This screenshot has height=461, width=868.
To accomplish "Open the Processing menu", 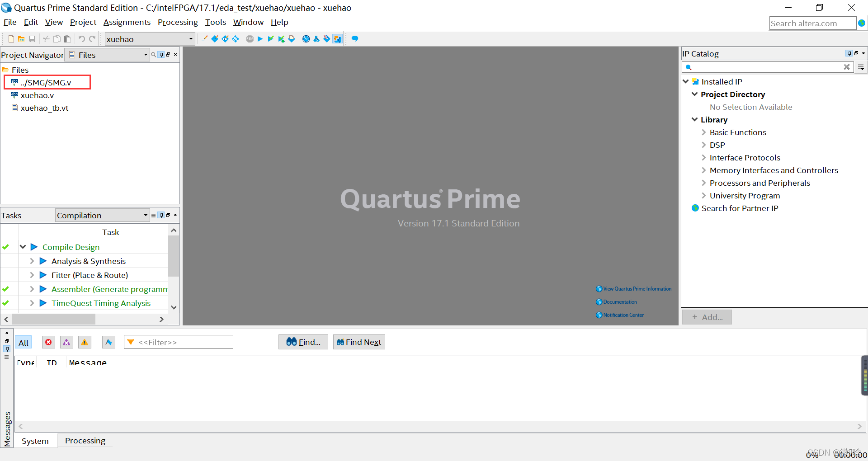I will (178, 22).
